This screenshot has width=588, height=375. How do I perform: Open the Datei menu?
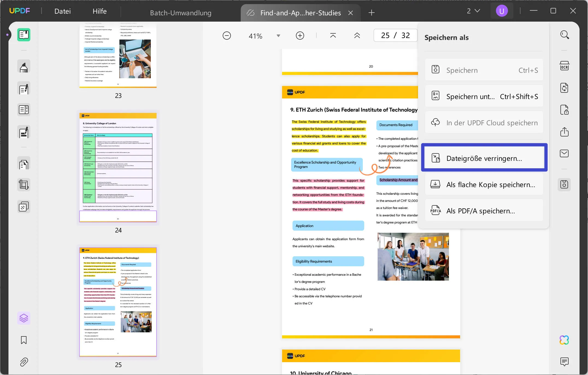(63, 11)
